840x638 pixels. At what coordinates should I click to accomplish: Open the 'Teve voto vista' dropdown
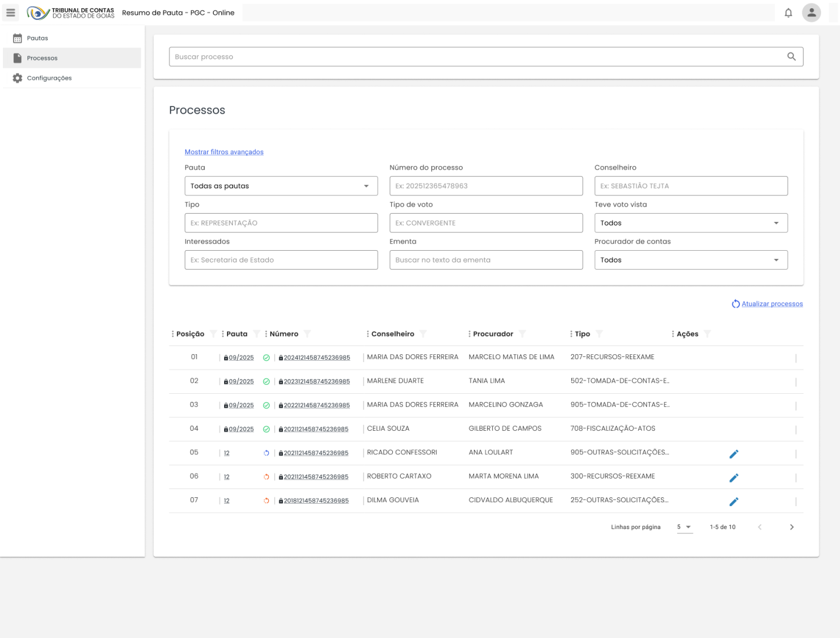click(x=691, y=223)
